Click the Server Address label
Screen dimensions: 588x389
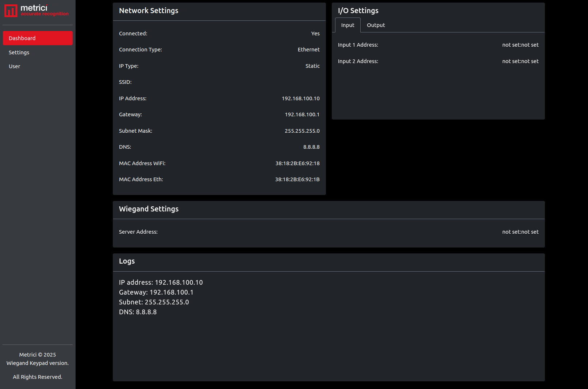point(138,232)
